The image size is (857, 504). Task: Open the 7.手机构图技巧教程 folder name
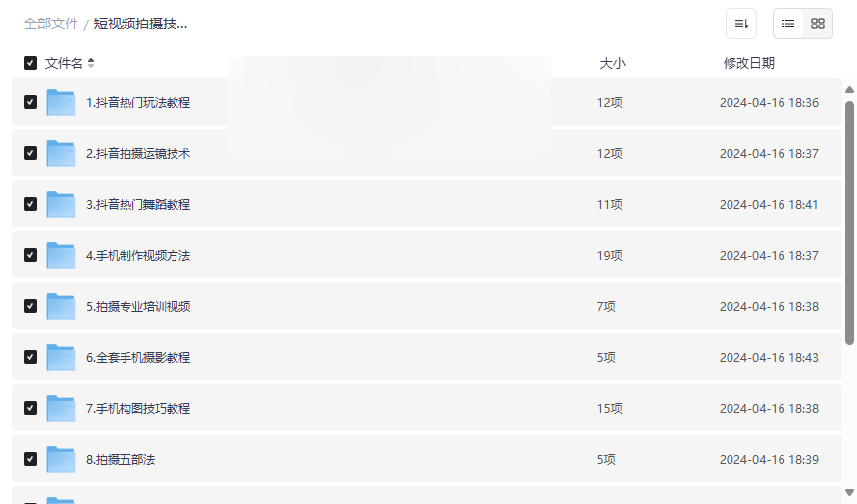pyautogui.click(x=138, y=408)
